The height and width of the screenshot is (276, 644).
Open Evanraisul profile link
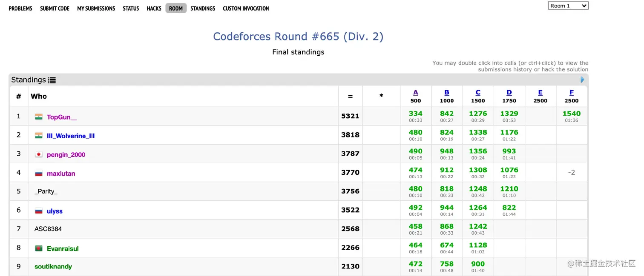click(x=63, y=248)
